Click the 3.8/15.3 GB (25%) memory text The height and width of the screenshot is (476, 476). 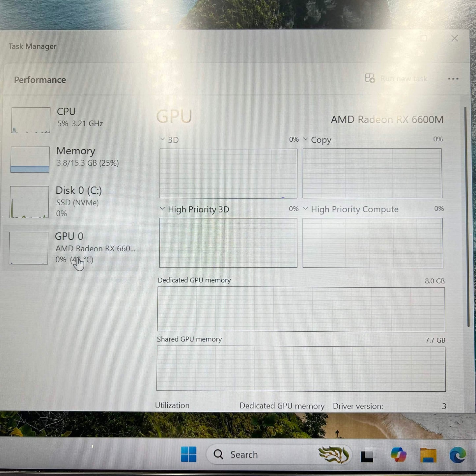88,163
